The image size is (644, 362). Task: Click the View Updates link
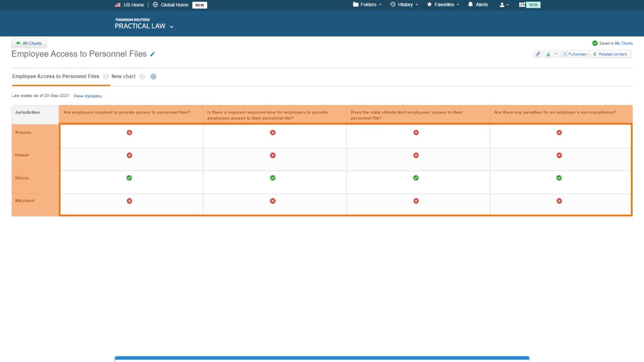point(87,96)
